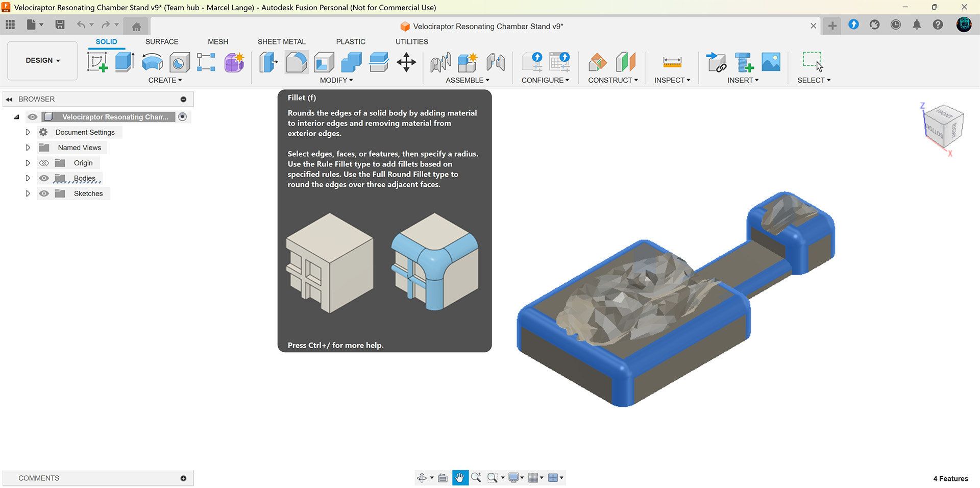
Task: Collapse the Velociraptor root component node
Action: 17,117
